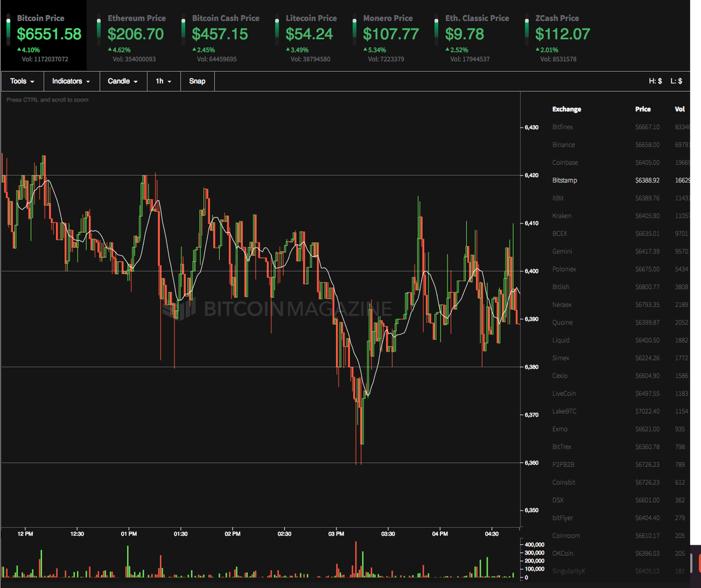Select the Liquid exchange row
The width and height of the screenshot is (701, 588).
(x=621, y=340)
